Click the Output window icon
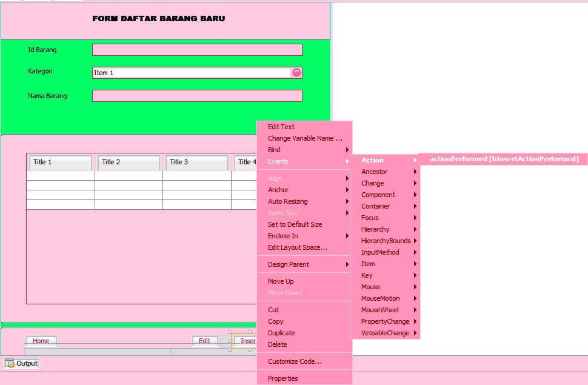588x385 pixels. [9, 363]
